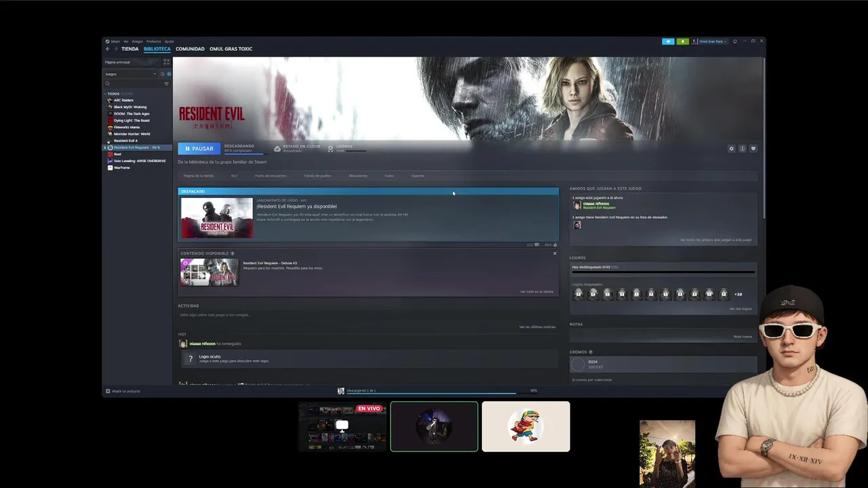Close the Contenido disponible panel
This screenshot has height=488, width=868.
pos(555,253)
